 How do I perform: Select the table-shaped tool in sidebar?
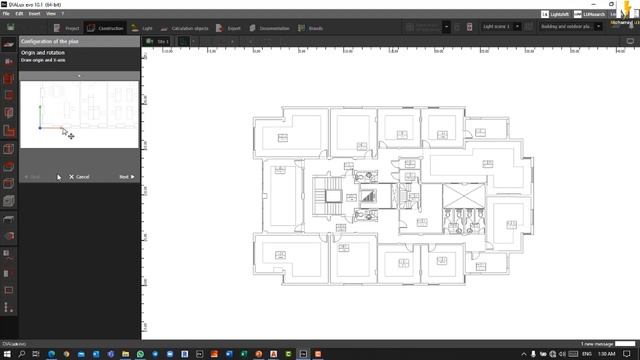(x=9, y=219)
